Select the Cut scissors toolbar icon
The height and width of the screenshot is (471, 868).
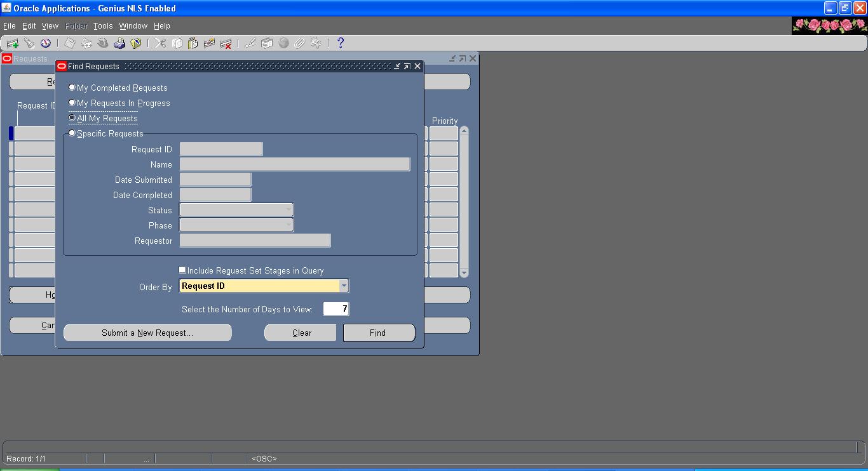(159, 43)
